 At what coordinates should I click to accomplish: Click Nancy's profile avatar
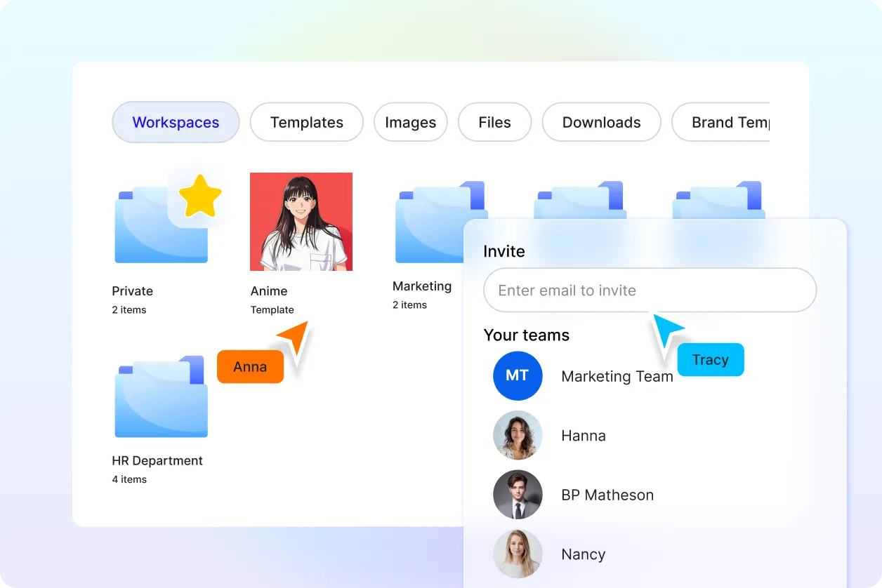point(518,554)
